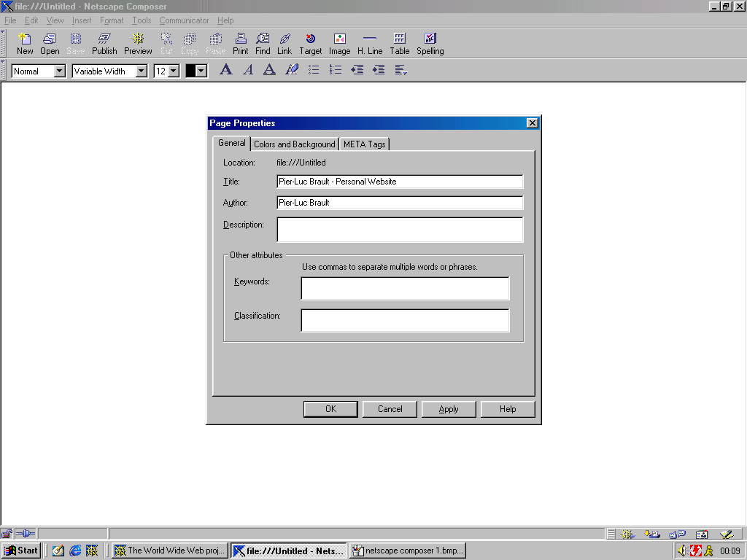Open the font color picker dropdown
Image resolution: width=747 pixels, height=560 pixels.
click(x=201, y=71)
